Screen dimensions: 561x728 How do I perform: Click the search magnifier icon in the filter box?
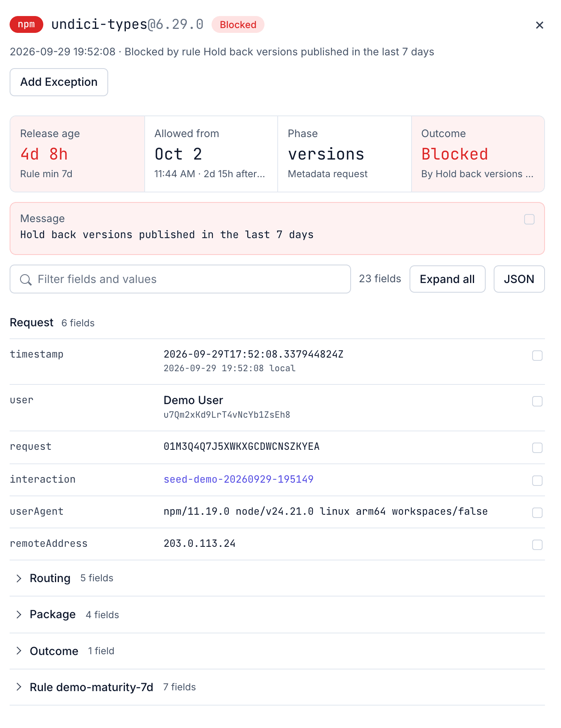[26, 279]
